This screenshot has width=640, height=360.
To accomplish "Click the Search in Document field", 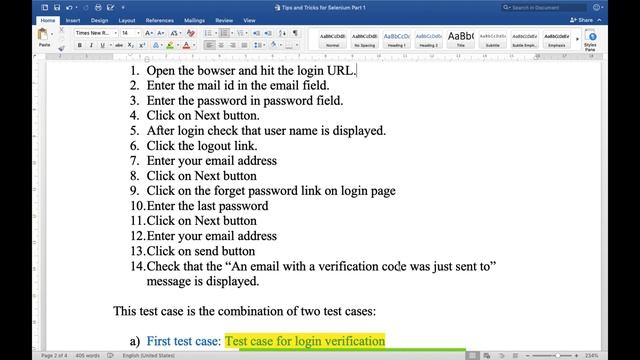I will [544, 7].
